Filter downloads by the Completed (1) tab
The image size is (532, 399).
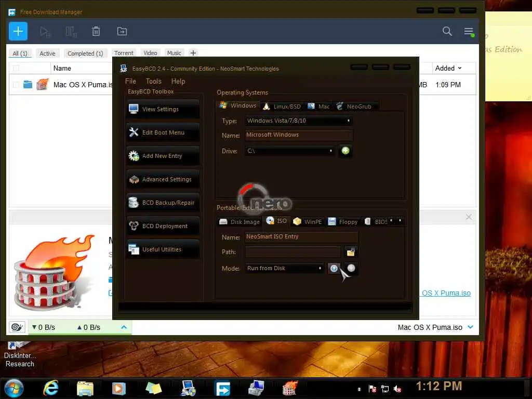point(85,54)
